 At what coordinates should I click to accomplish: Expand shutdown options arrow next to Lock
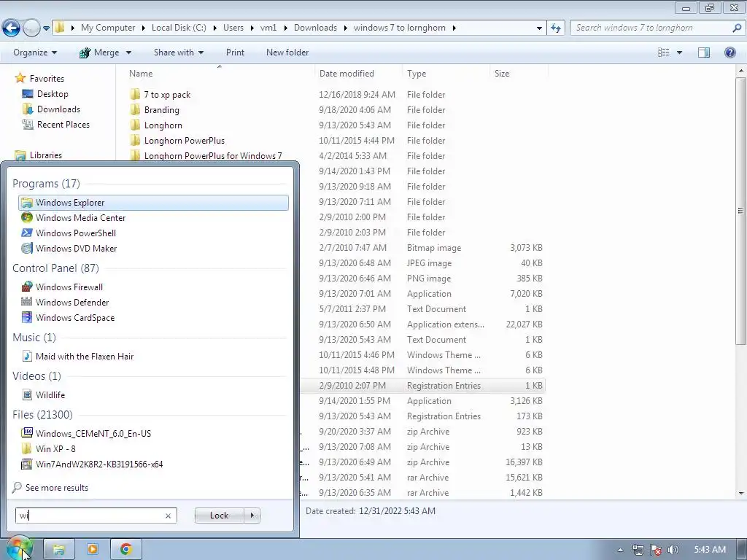tap(252, 516)
